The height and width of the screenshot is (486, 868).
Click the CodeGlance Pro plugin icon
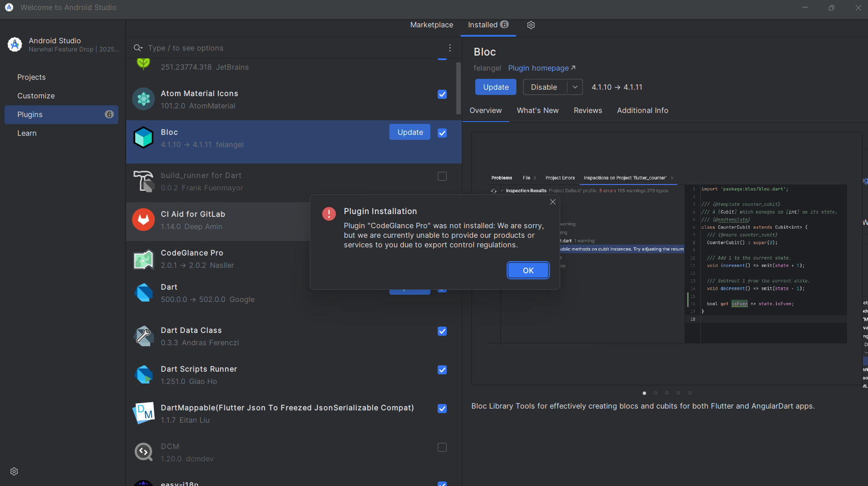click(143, 259)
